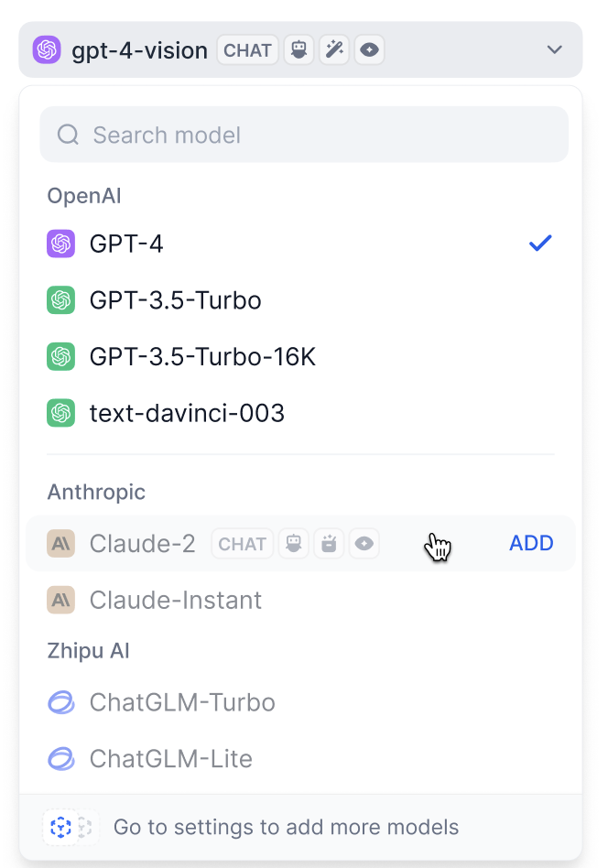Collapse the model selector using the chevron
The height and width of the screenshot is (868, 608).
pyautogui.click(x=554, y=49)
